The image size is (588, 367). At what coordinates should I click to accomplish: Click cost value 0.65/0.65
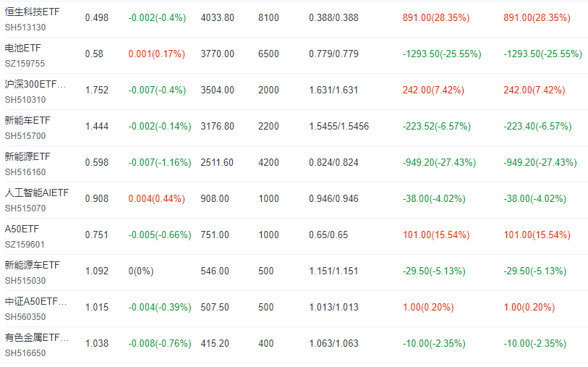[328, 235]
